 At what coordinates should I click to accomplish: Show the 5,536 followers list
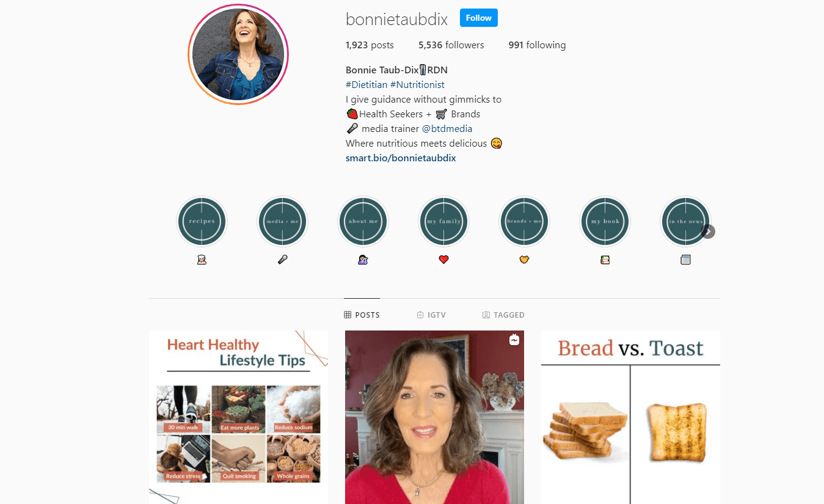451,45
